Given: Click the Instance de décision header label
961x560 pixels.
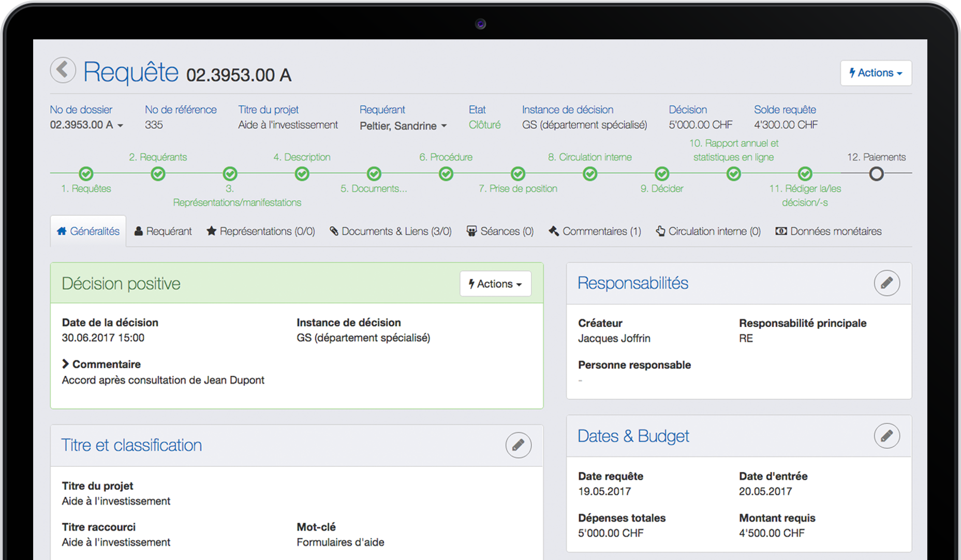Looking at the screenshot, I should point(567,110).
